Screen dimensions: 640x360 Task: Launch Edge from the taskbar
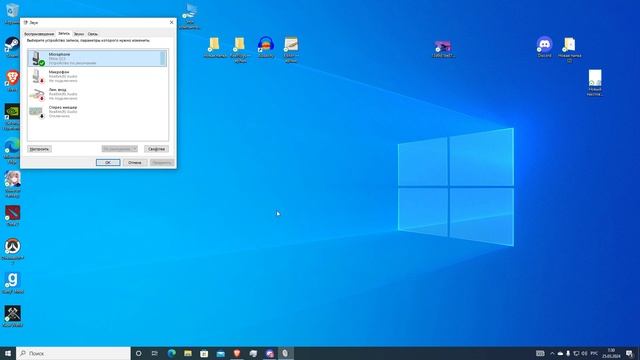click(171, 353)
